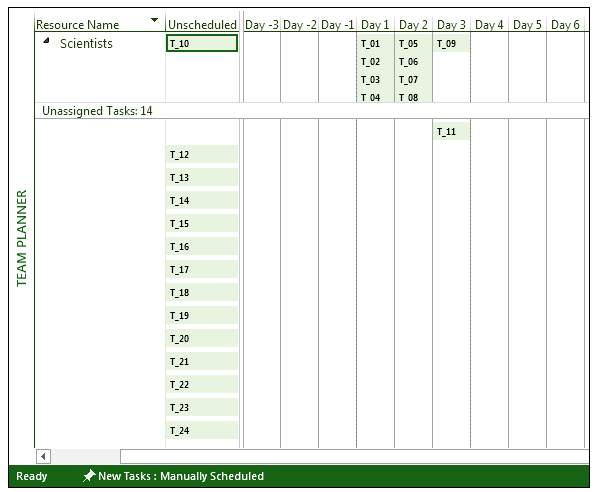Click the Unscheduled column header

202,25
